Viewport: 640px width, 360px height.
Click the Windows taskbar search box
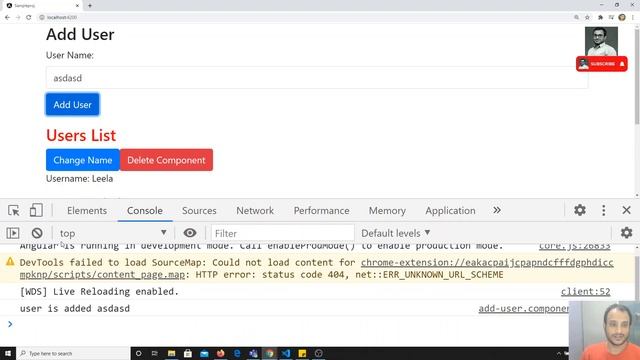click(73, 353)
